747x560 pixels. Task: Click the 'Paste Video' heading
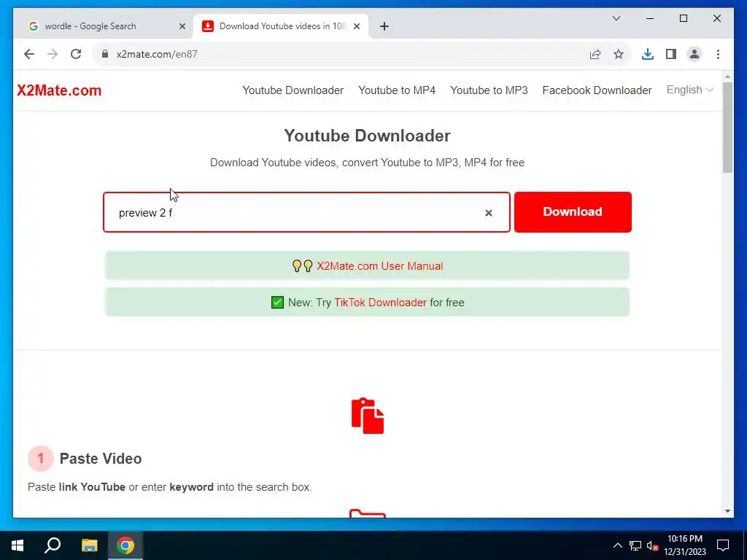[101, 459]
